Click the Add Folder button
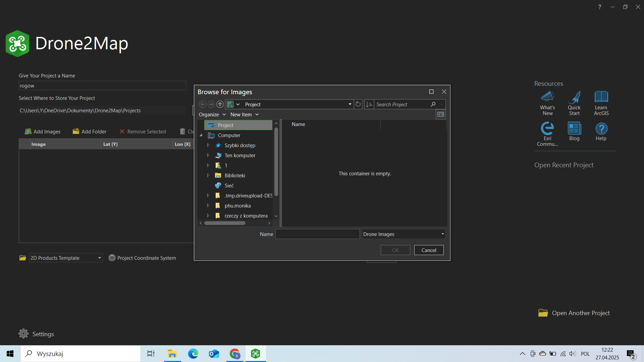The image size is (644, 362). click(90, 131)
